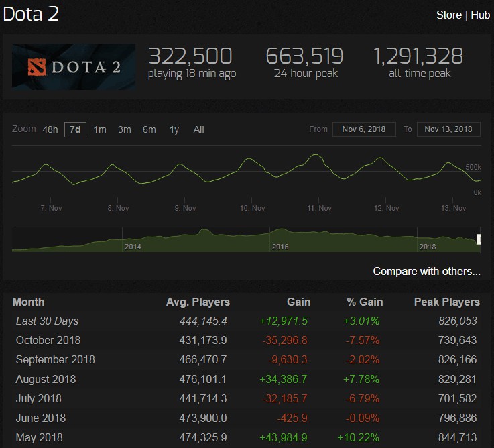
Task: Click the % Gain column header
Action: coord(365,302)
